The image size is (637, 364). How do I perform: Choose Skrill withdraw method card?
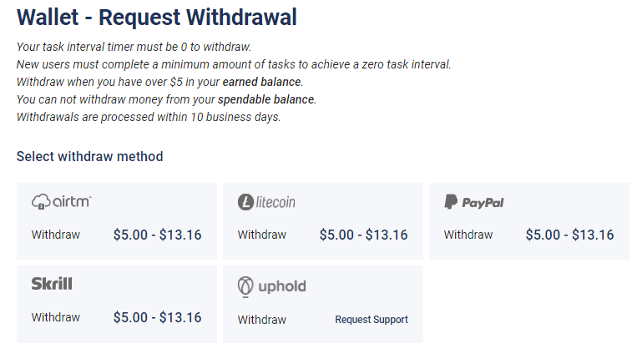click(x=117, y=304)
